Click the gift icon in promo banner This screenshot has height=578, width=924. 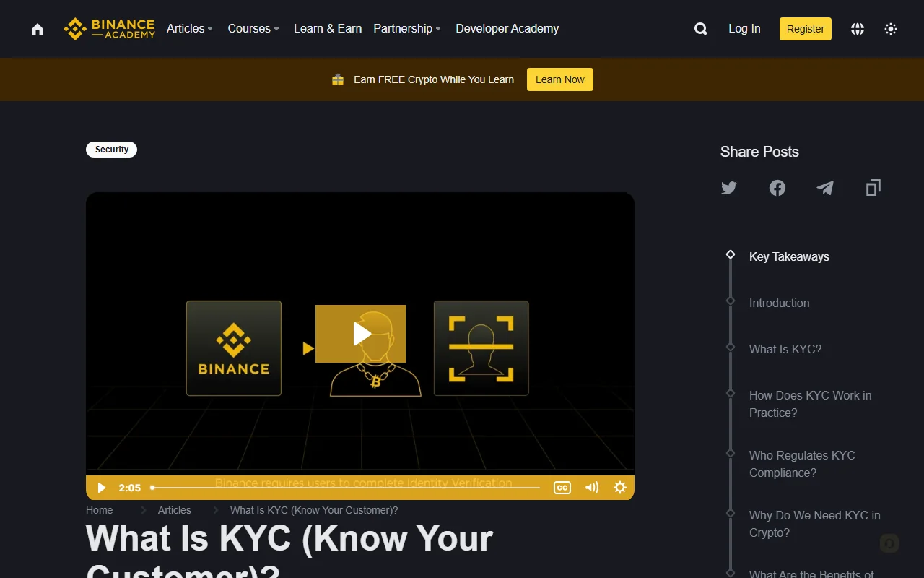coord(338,79)
